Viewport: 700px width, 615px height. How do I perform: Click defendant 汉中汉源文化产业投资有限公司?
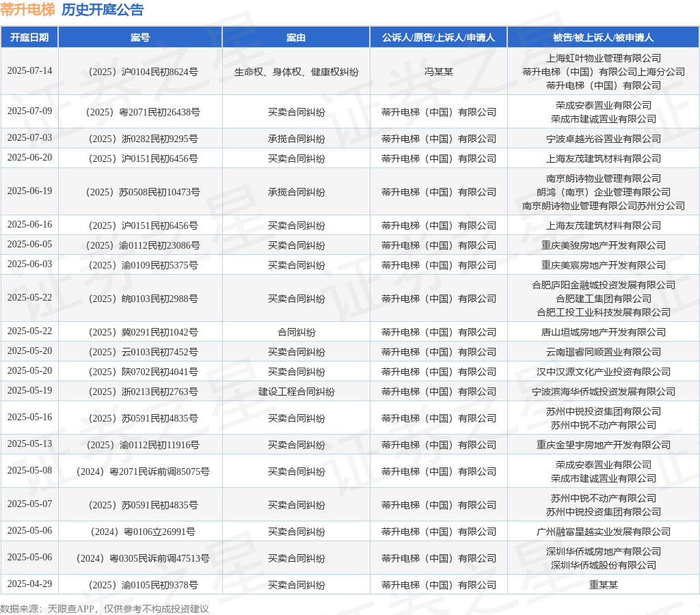[x=604, y=372]
